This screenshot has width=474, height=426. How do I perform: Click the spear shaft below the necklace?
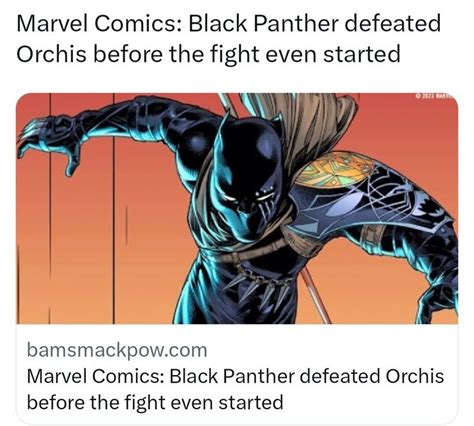[x=315, y=297]
